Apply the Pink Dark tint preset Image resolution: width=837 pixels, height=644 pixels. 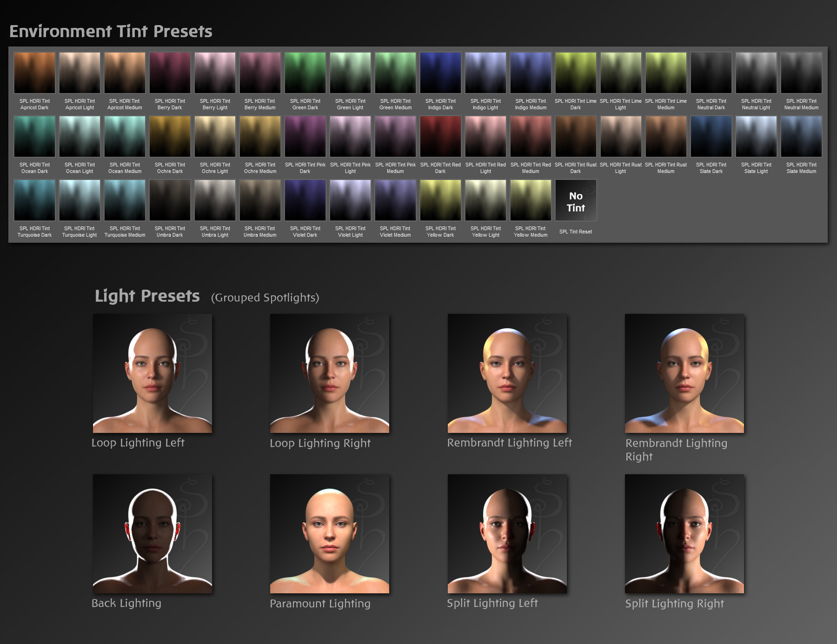coord(305,136)
